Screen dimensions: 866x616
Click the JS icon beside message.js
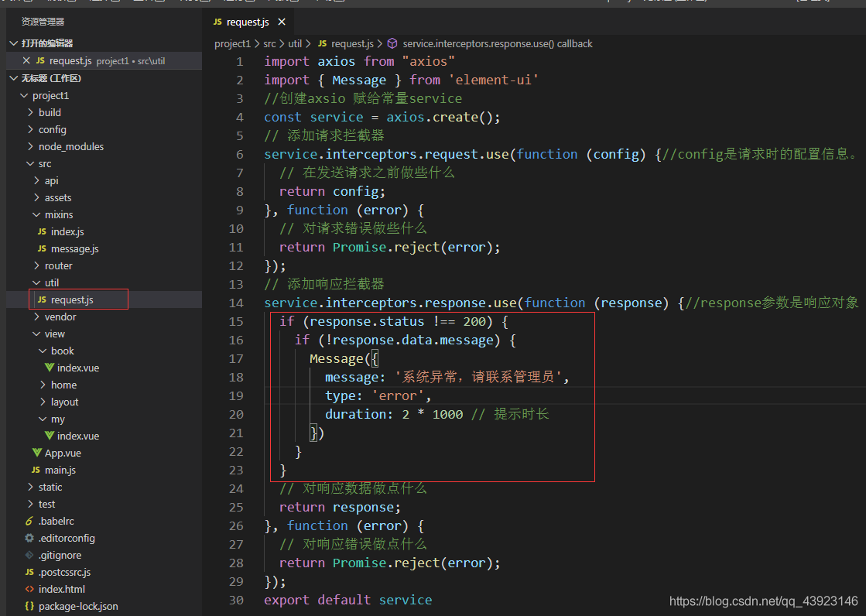click(x=42, y=248)
